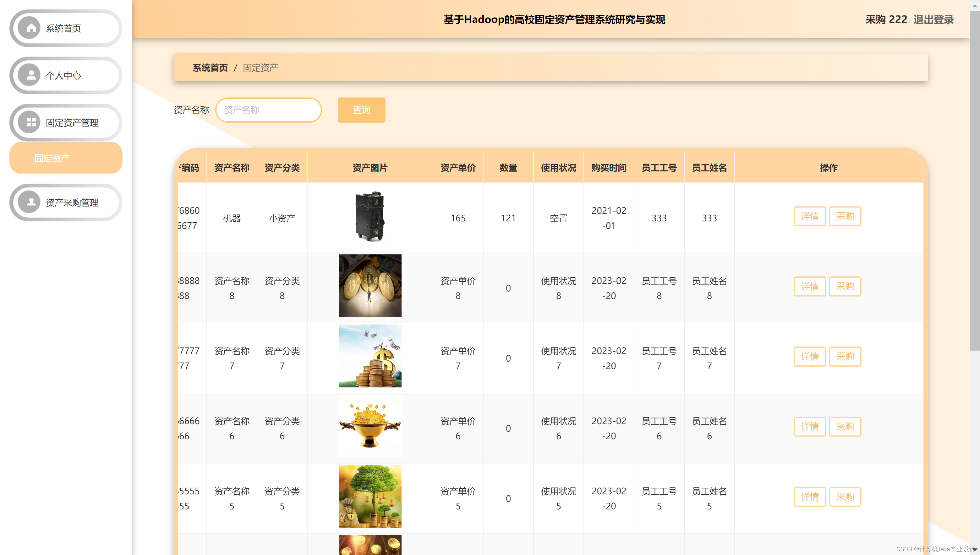The height and width of the screenshot is (555, 980).
Task: Click the 使用状况8 cell
Action: click(x=558, y=288)
